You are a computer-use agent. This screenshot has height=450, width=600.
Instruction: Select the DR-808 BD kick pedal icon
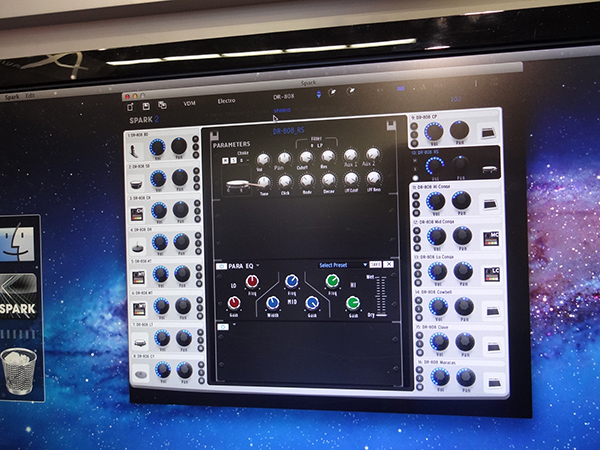(x=134, y=151)
